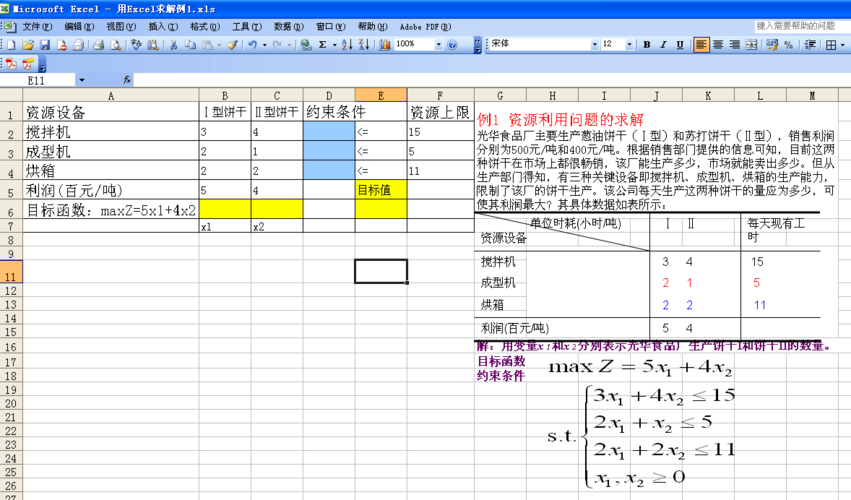Create a new blank workbook
This screenshot has height=500, width=851.
(11, 45)
